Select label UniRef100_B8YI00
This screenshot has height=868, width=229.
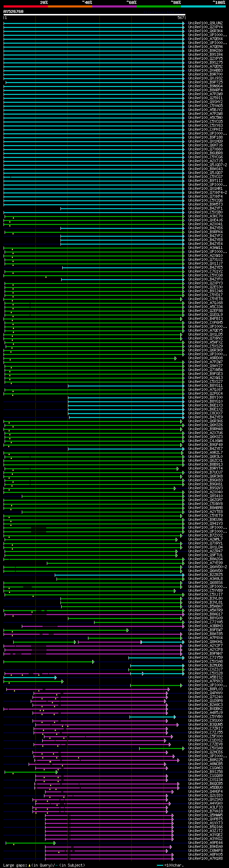click(x=205, y=398)
